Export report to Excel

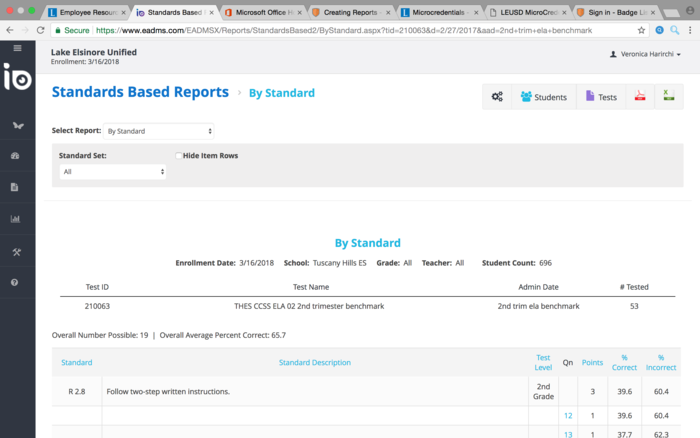(667, 97)
